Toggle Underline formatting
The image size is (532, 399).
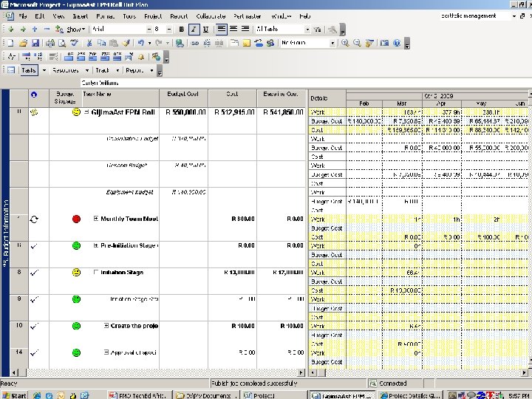click(x=205, y=30)
